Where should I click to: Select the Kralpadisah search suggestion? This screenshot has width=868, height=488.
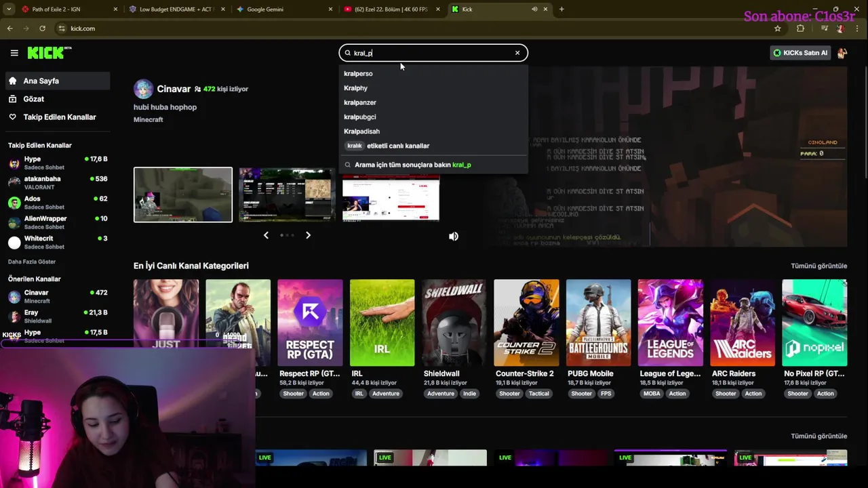pos(433,131)
